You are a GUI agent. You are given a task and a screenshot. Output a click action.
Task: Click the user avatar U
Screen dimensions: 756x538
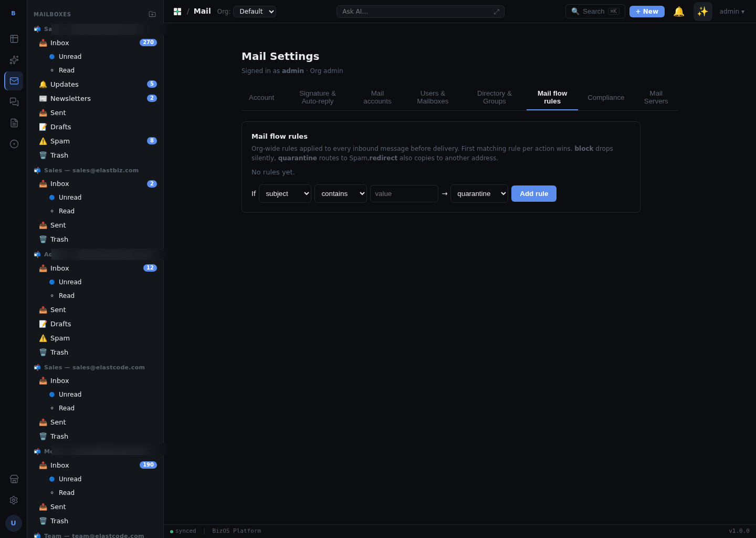[x=14, y=523]
